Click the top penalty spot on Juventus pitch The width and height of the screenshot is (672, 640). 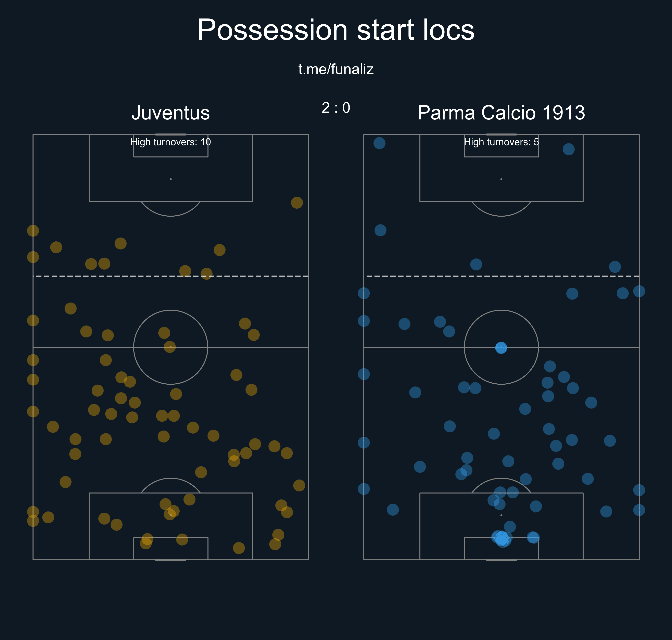(x=170, y=179)
